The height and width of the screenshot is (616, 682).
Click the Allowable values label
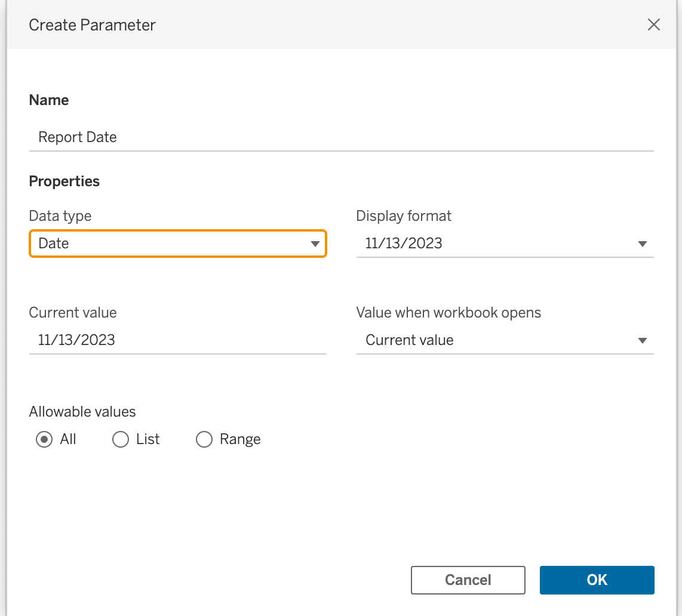[82, 412]
